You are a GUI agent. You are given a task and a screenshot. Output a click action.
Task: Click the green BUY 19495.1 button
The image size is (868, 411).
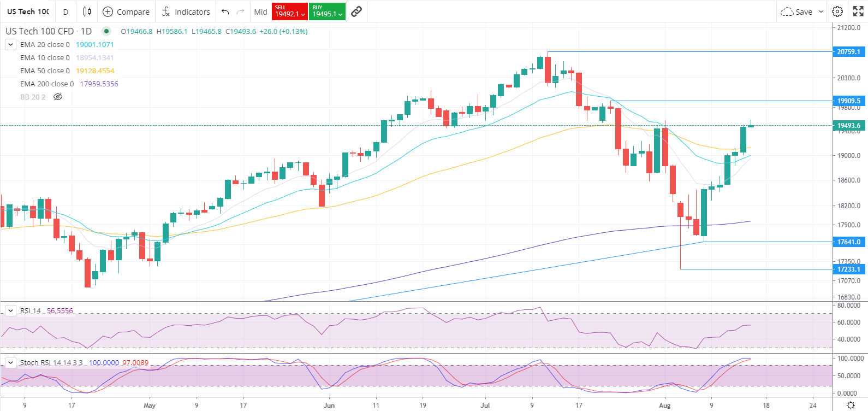[327, 11]
